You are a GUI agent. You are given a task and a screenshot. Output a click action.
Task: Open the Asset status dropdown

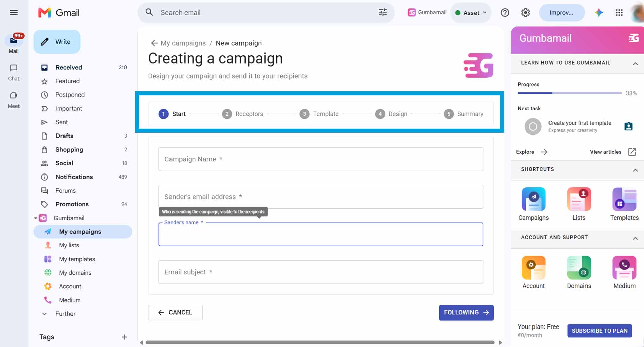tap(471, 13)
